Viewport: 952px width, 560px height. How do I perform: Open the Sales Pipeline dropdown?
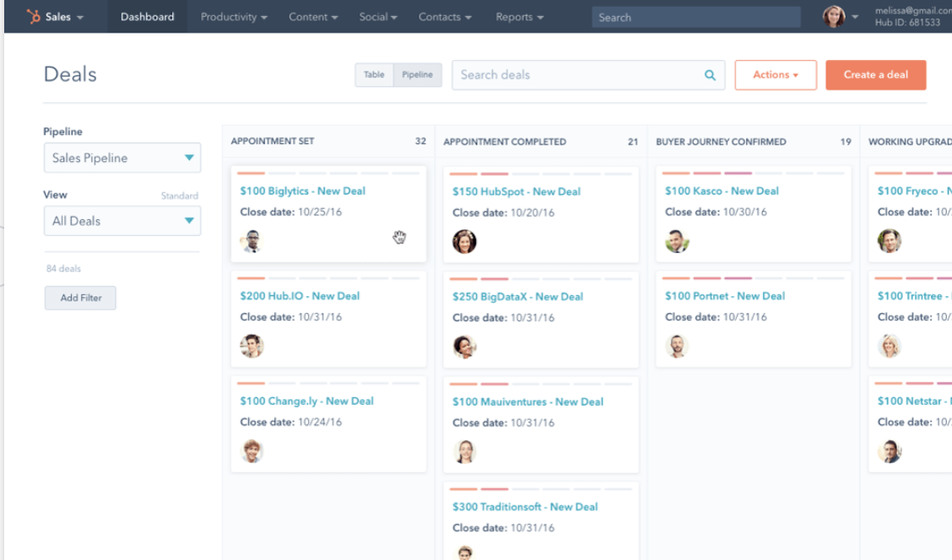[122, 157]
